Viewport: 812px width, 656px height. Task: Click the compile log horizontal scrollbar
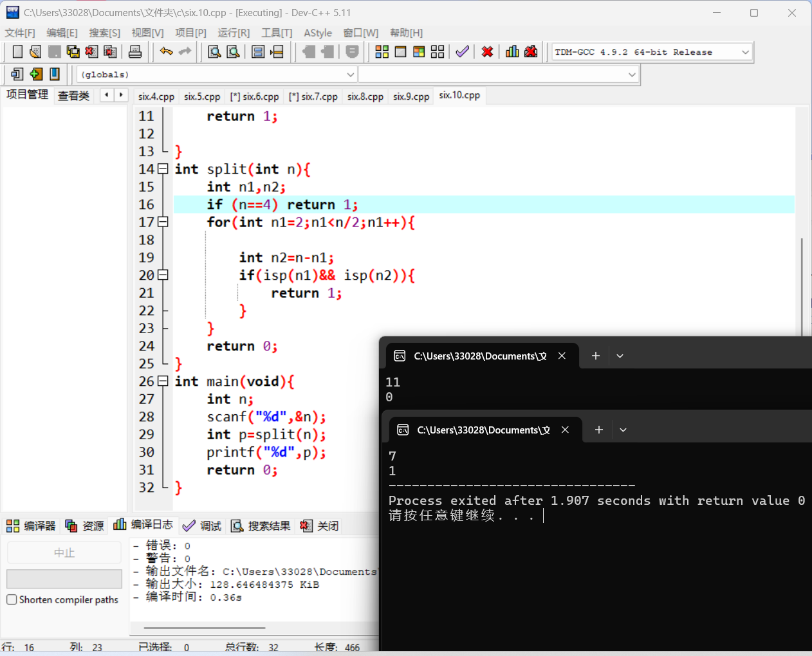pos(205,628)
